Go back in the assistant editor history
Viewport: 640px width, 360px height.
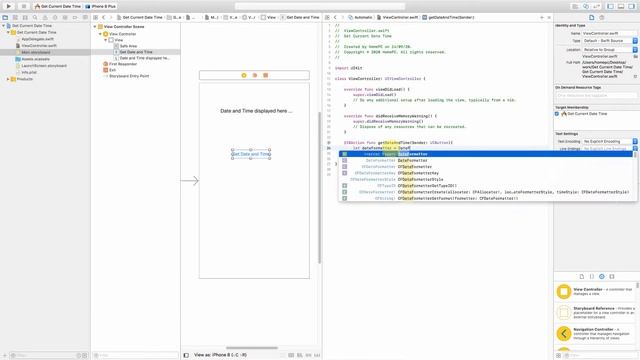[335, 18]
